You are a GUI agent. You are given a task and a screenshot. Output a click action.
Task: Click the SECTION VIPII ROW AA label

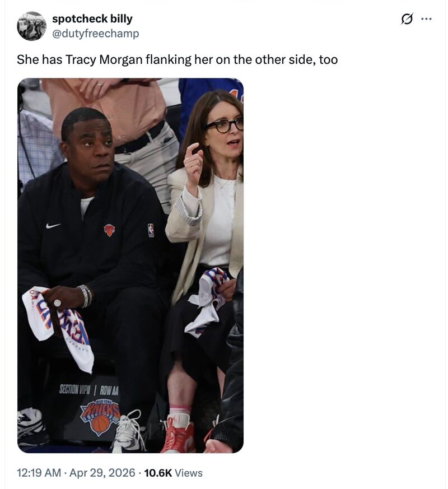click(x=89, y=390)
